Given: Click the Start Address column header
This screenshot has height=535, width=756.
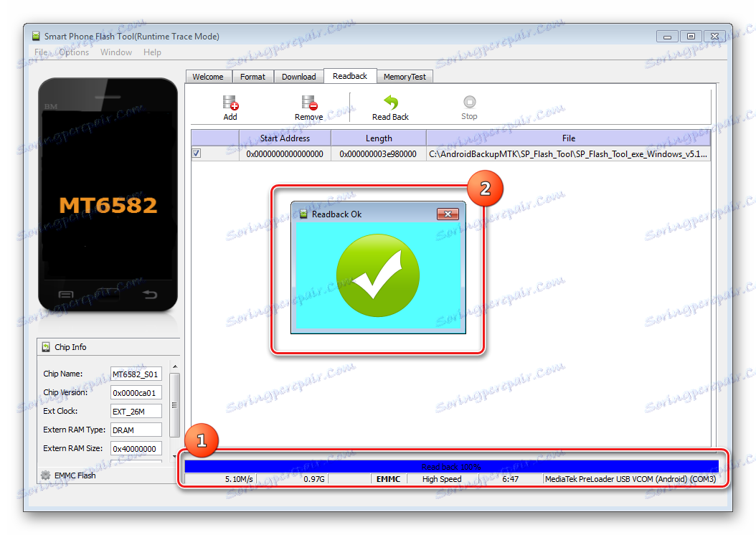Looking at the screenshot, I should 285,138.
